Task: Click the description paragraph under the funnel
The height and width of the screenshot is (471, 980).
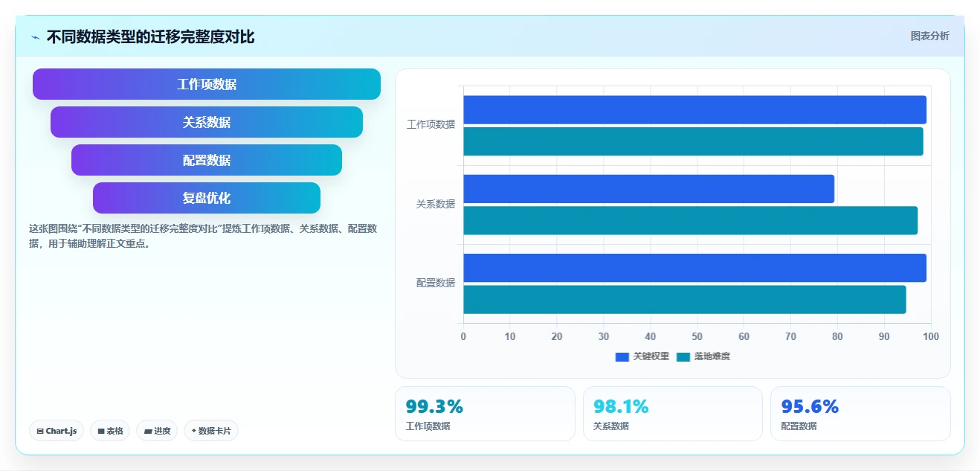Action: (x=203, y=236)
